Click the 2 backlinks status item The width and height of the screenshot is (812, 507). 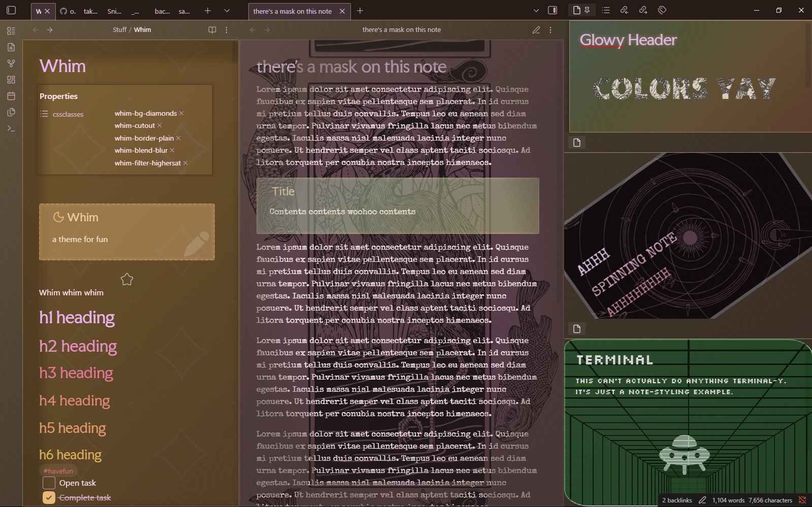(x=677, y=500)
